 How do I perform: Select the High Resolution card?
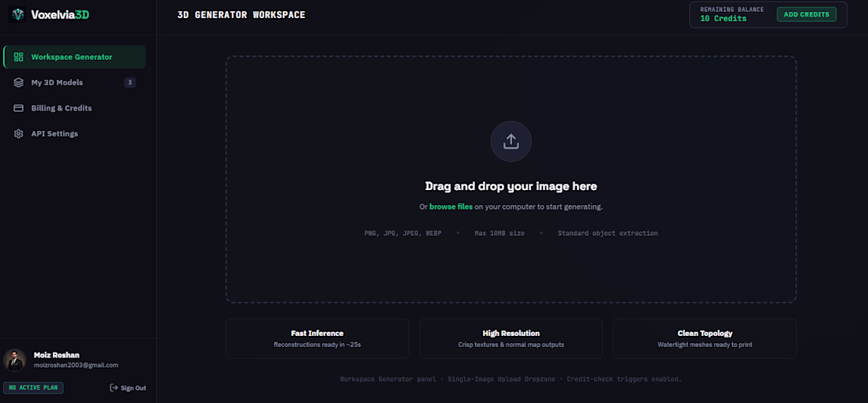point(511,338)
